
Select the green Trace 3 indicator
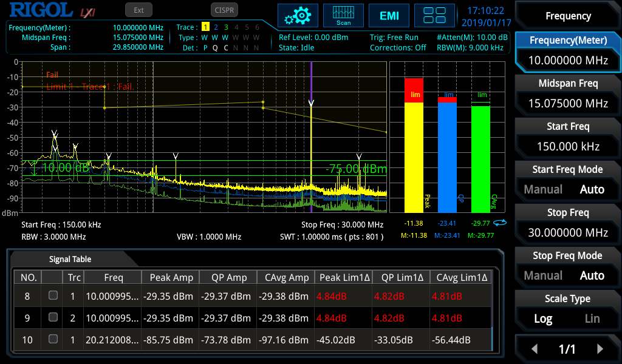(226, 27)
